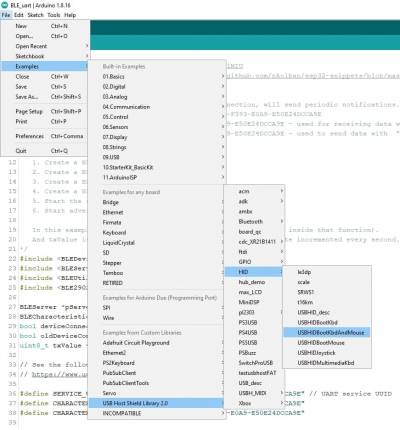
Task: Expand the 05.Control examples submenu
Action: point(157,117)
